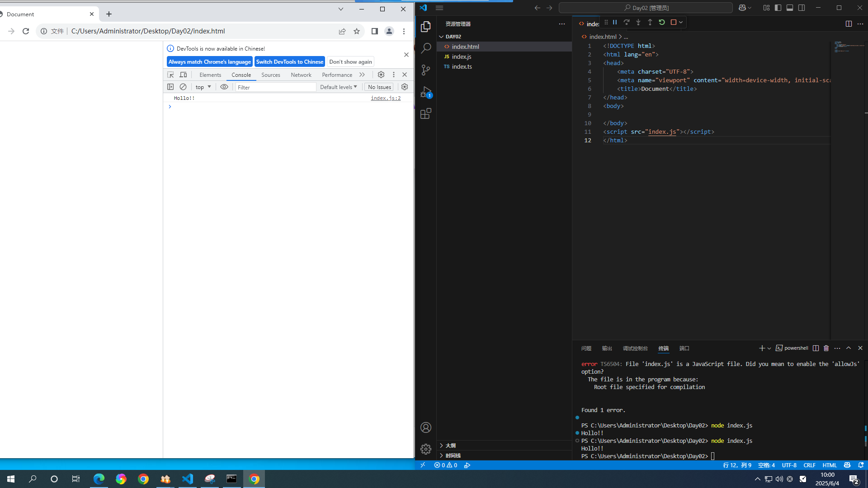Image resolution: width=868 pixels, height=488 pixels.
Task: Click the debug Restart button
Action: point(661,22)
